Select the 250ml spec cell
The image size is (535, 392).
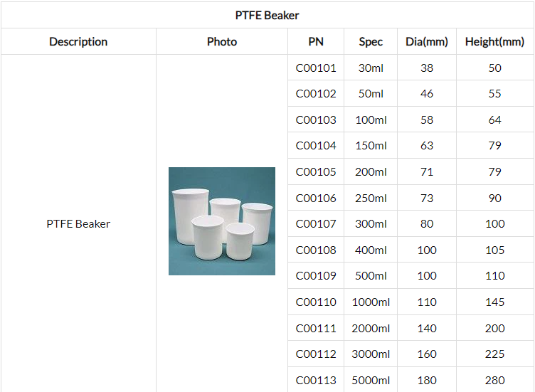[371, 198]
